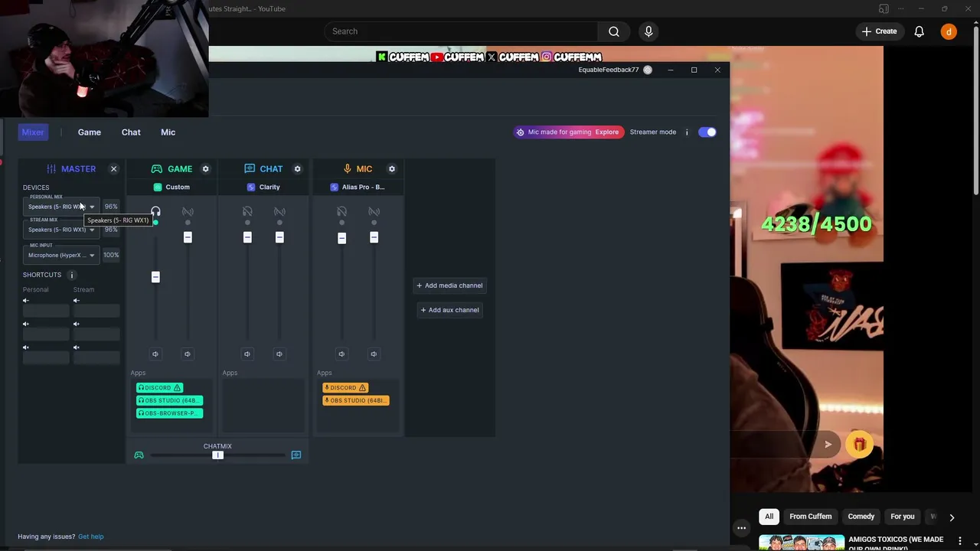Click the Game personal mix fader handle
The width and height of the screenshot is (980, 551).
(155, 277)
